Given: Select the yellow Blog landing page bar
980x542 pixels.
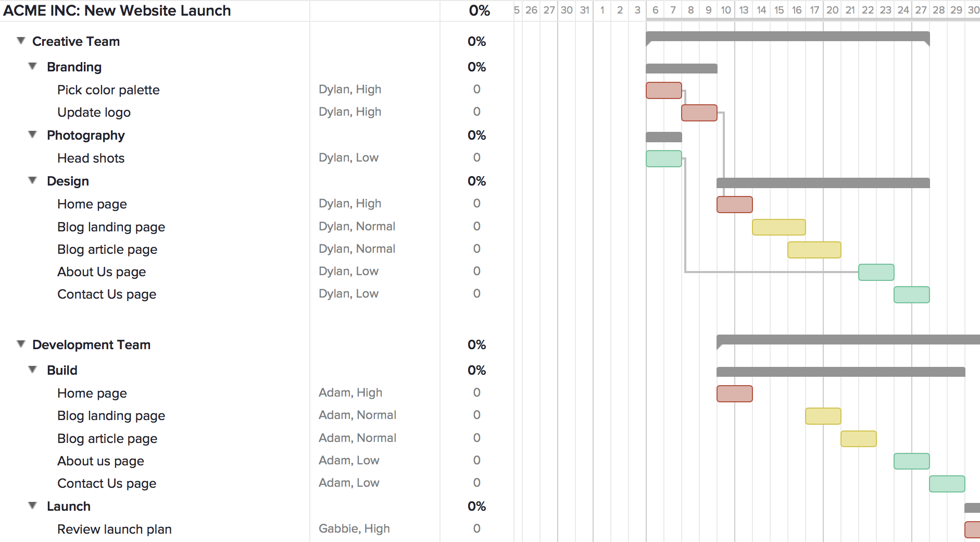Looking at the screenshot, I should point(779,227).
